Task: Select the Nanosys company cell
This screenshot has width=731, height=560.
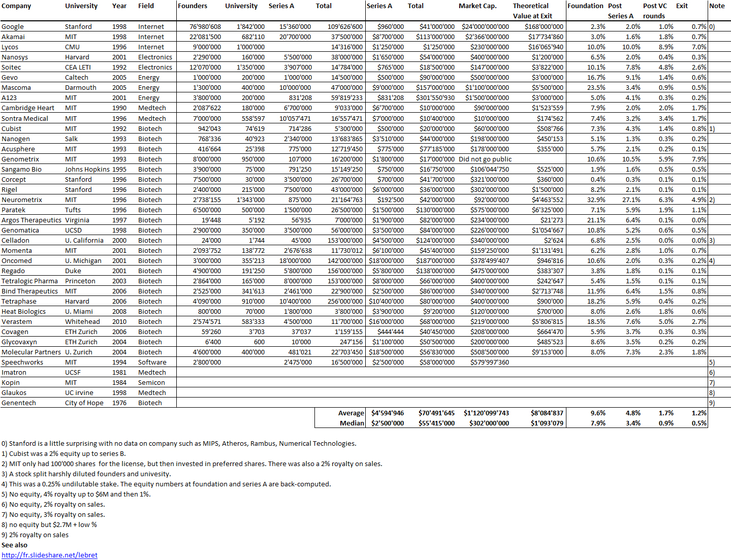Action: [15, 57]
